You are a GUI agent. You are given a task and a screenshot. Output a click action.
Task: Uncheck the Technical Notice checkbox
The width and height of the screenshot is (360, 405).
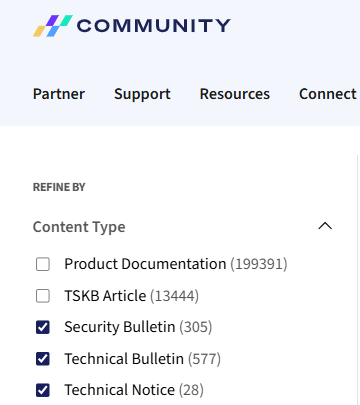point(43,390)
